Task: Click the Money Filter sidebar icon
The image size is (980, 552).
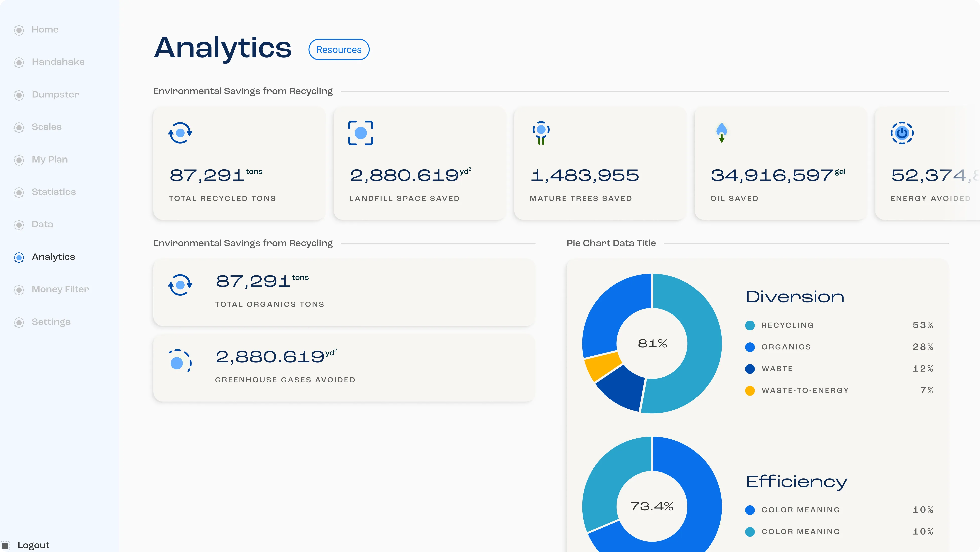Action: (19, 290)
